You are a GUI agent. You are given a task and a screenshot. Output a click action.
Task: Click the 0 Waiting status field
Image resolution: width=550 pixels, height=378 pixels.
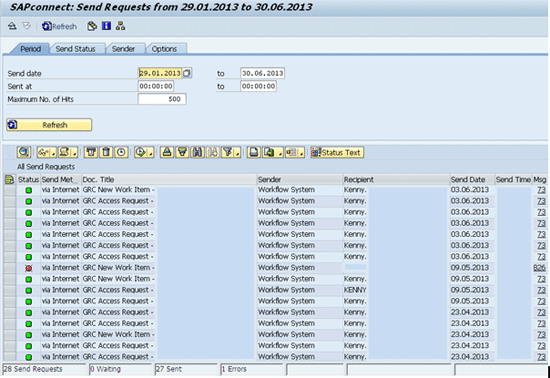pos(121,369)
